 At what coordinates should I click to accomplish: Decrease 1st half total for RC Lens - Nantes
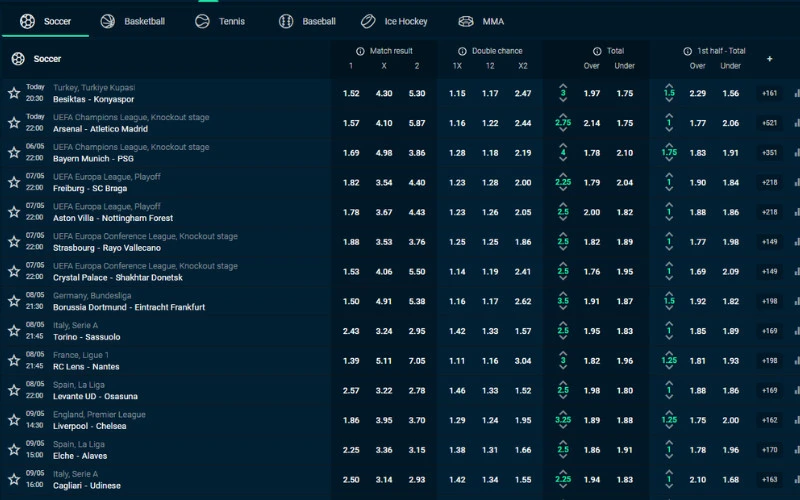pos(669,368)
